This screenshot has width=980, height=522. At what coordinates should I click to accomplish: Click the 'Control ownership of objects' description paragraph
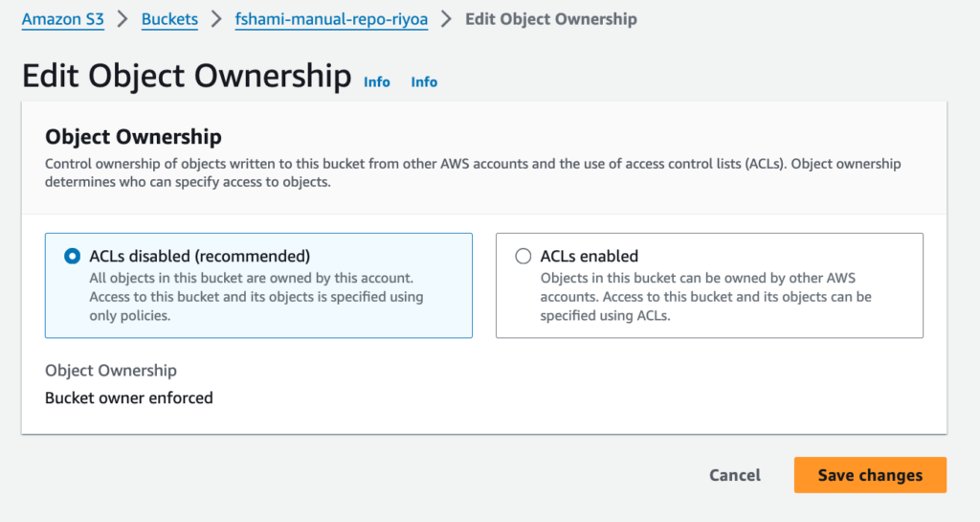(473, 172)
